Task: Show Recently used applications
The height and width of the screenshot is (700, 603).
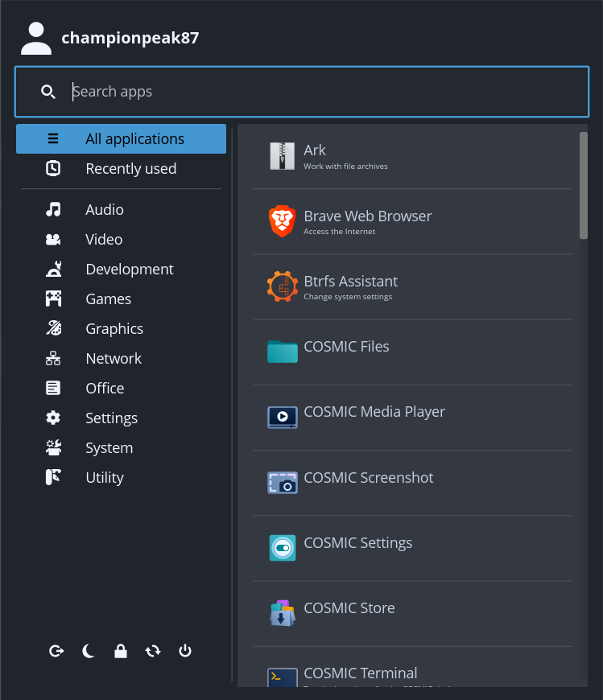Action: 121,169
